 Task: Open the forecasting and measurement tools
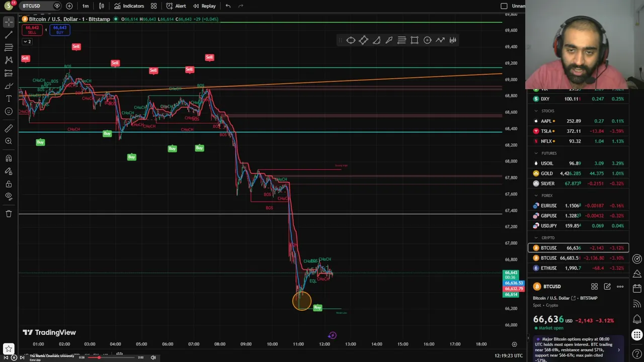coord(9,73)
